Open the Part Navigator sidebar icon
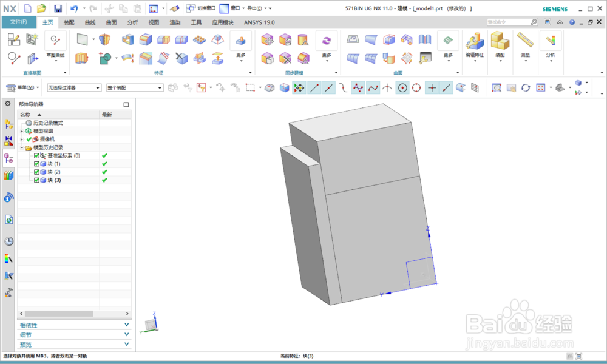 [8, 158]
